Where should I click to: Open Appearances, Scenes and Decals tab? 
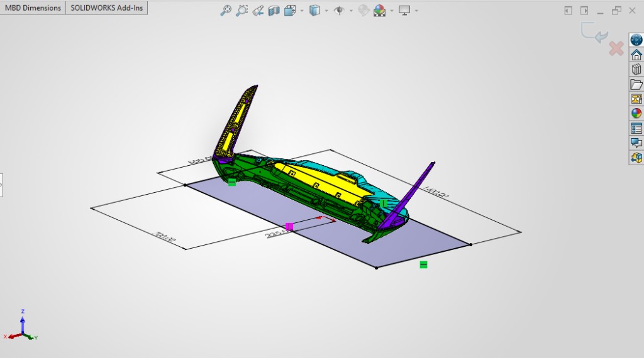coord(636,114)
